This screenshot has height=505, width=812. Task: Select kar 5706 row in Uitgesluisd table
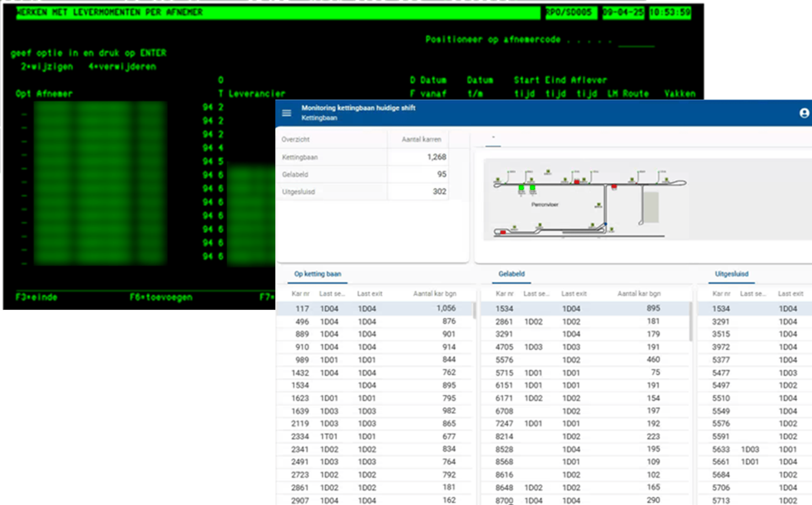click(755, 488)
